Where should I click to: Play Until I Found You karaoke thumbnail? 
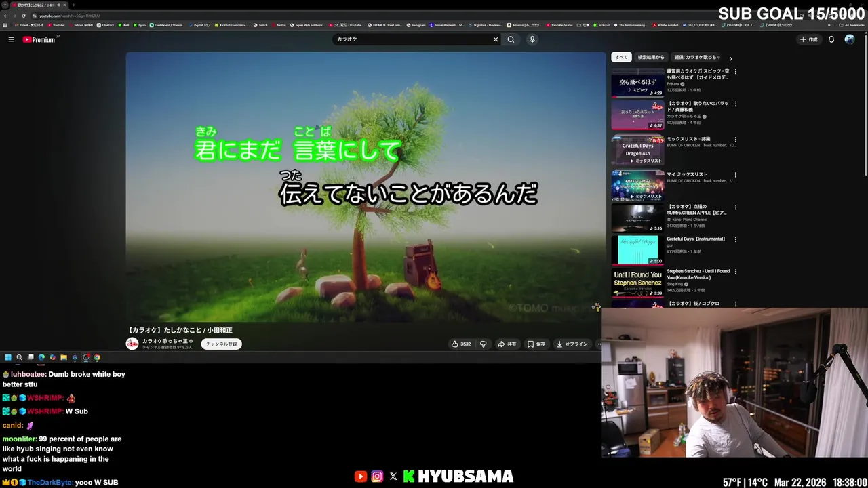637,283
